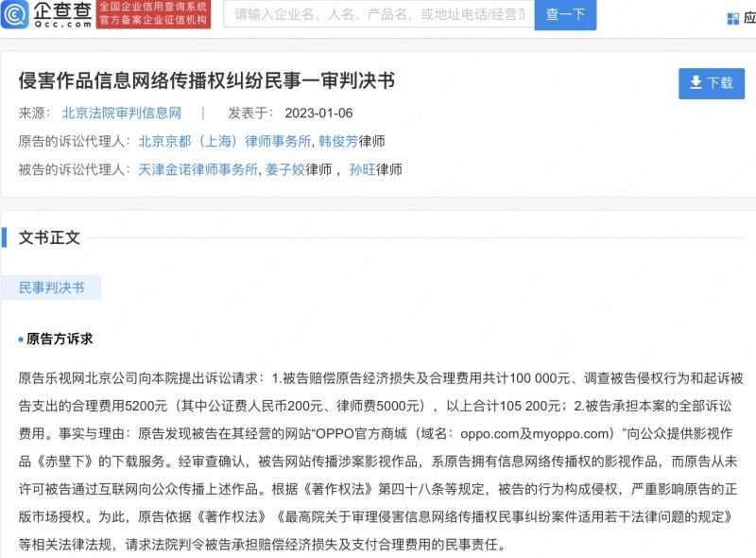Click the 被告的诉讼代理人： label

point(75,169)
